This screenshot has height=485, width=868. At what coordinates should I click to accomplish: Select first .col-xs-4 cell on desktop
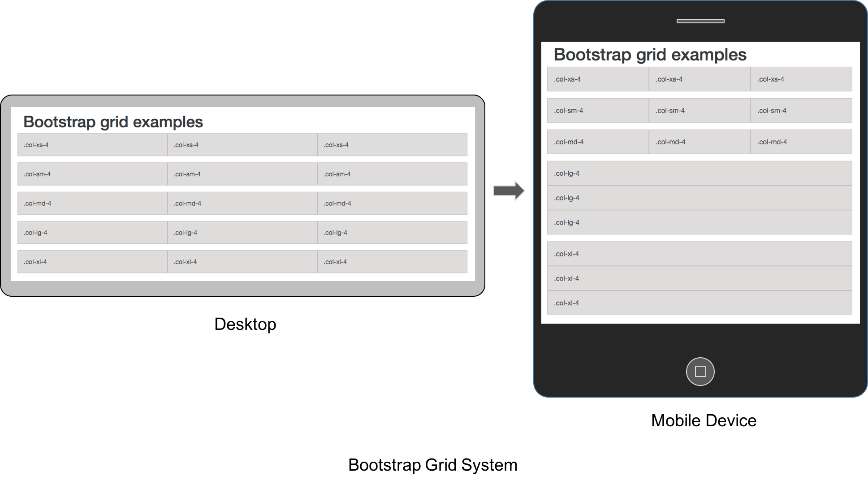point(92,145)
